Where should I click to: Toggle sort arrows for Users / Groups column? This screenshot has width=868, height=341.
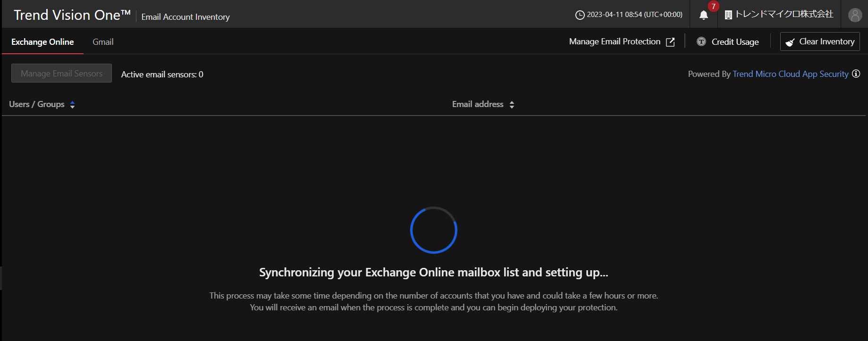(72, 105)
